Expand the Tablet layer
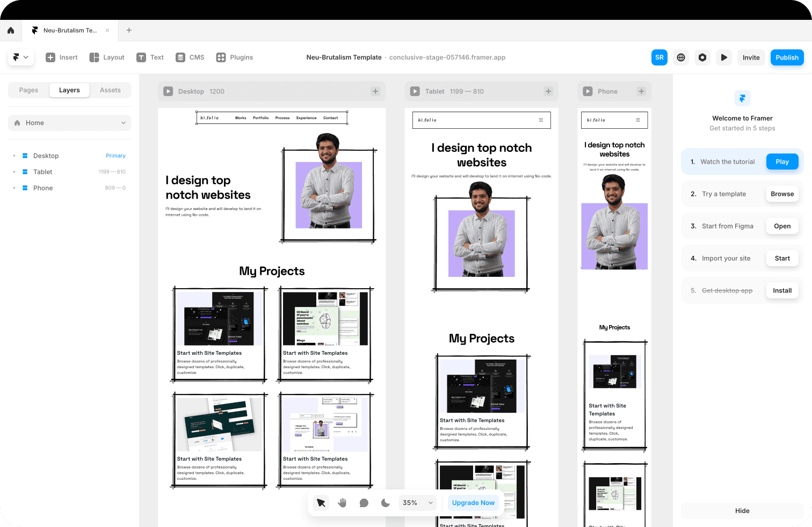This screenshot has height=527, width=812. tap(14, 172)
